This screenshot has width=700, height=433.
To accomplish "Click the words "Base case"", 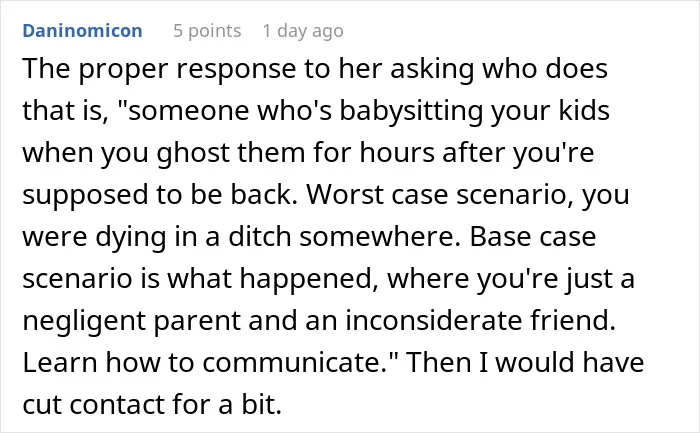I will coord(533,237).
